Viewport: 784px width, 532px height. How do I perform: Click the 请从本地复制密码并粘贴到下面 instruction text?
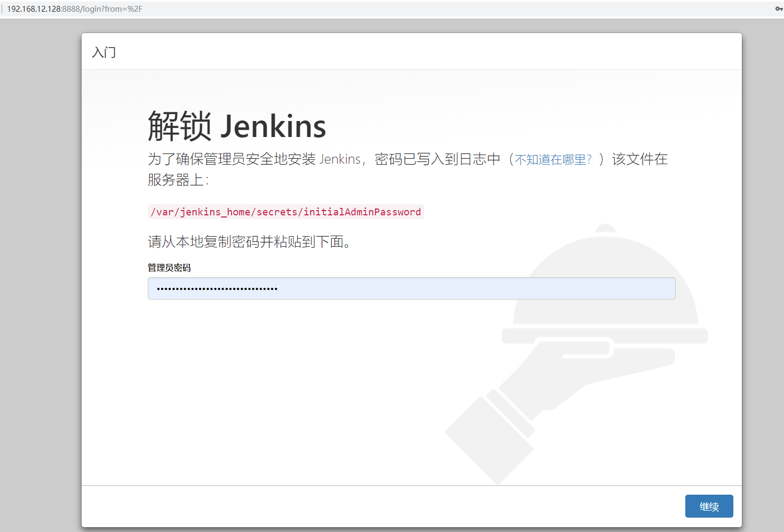tap(249, 241)
